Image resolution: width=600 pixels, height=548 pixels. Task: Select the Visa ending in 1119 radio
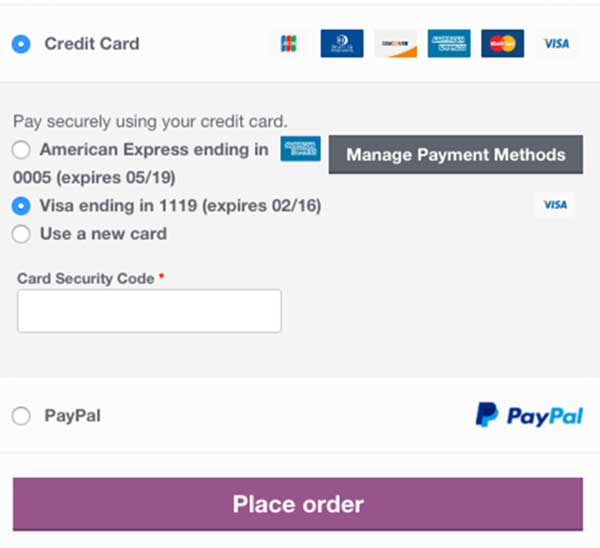click(x=21, y=206)
